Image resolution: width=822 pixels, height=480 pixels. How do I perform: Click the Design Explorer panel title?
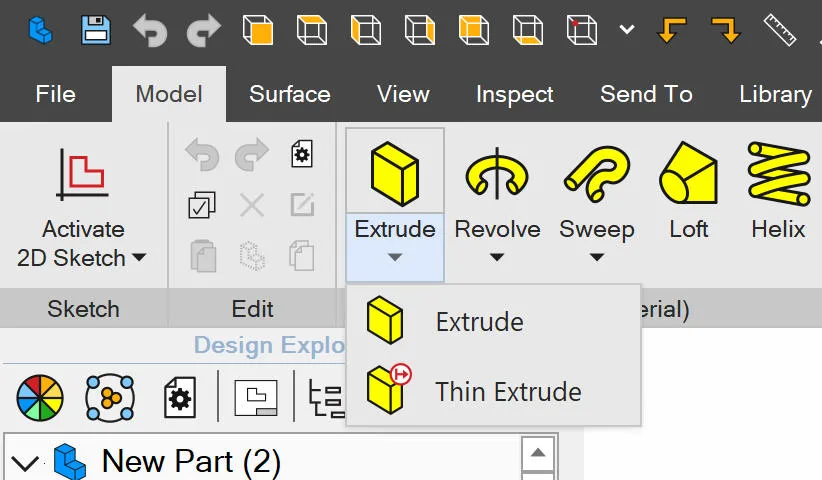pyautogui.click(x=269, y=345)
